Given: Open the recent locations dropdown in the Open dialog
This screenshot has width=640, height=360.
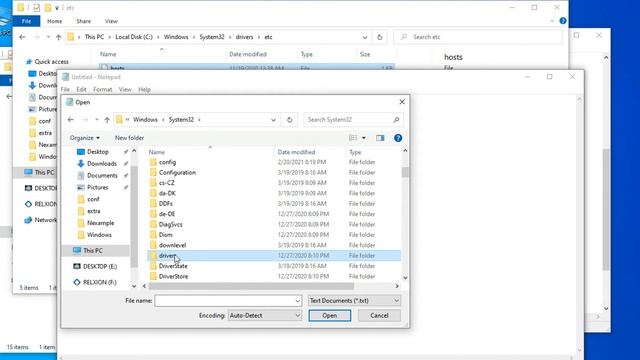Looking at the screenshot, I should tap(97, 120).
